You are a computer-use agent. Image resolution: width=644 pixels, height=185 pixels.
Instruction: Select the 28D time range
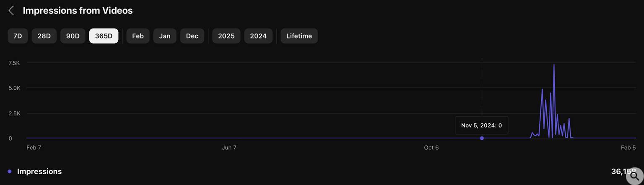point(44,36)
